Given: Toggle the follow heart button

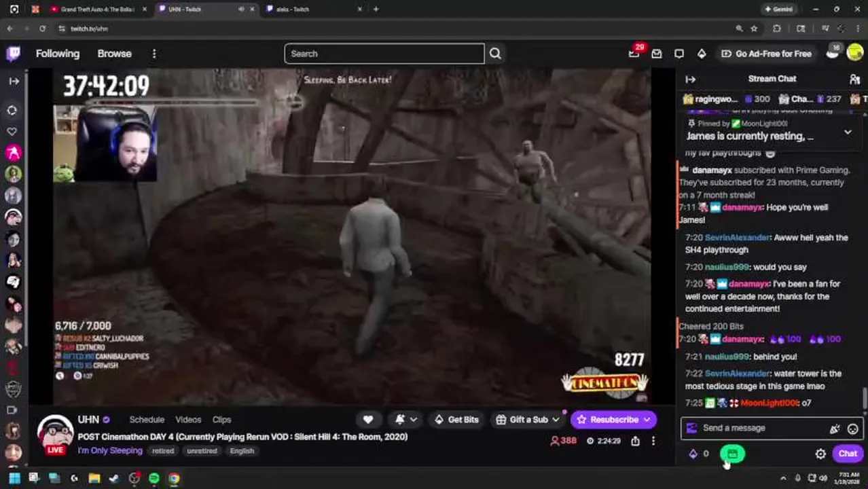Looking at the screenshot, I should pos(368,420).
